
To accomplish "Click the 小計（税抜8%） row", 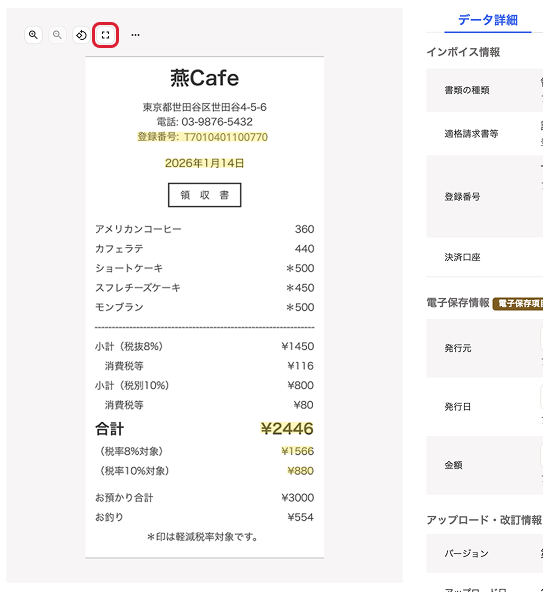I will point(204,346).
